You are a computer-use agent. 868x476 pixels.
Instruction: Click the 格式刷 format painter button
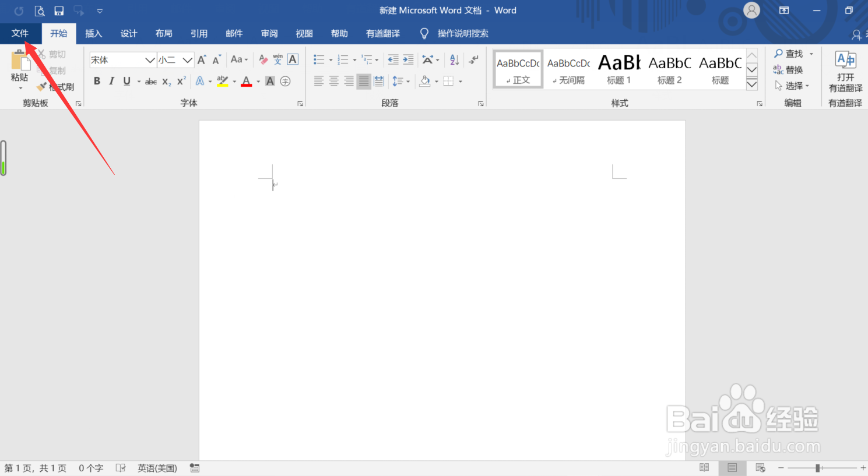(x=56, y=87)
